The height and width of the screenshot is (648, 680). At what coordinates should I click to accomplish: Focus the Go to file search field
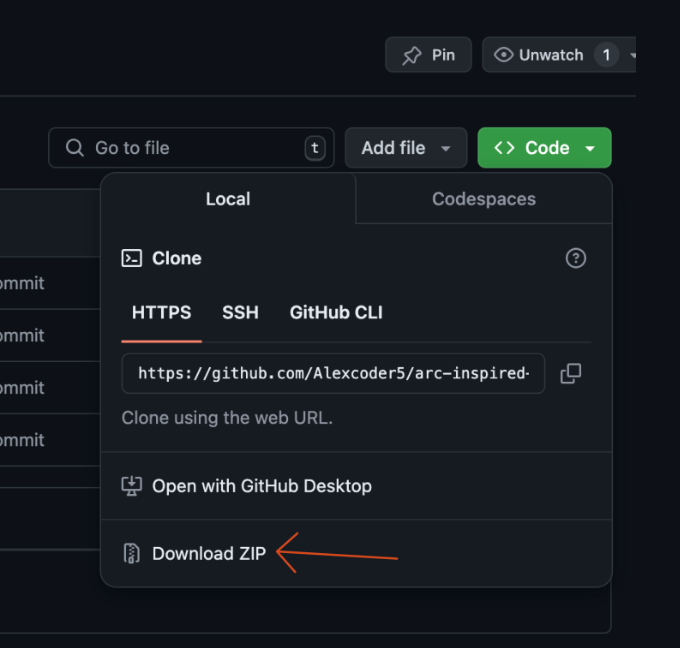pos(191,147)
